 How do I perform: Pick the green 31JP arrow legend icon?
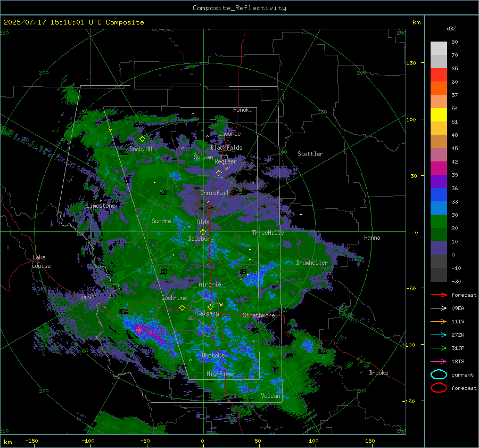click(x=439, y=348)
